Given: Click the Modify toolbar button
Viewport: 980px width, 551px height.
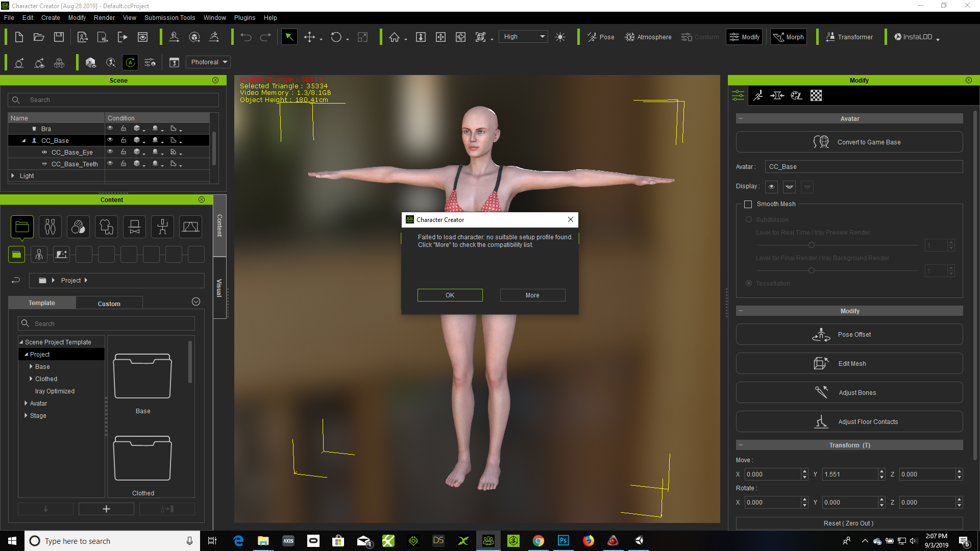Looking at the screenshot, I should point(744,37).
